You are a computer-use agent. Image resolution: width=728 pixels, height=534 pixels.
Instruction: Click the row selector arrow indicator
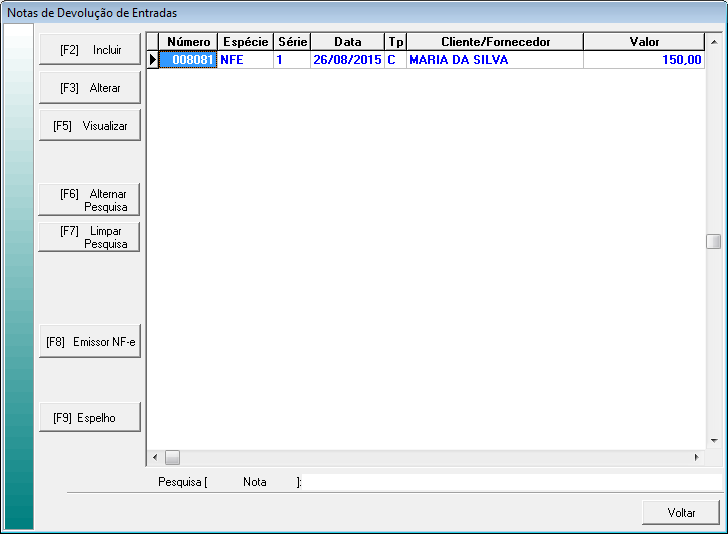[x=153, y=60]
